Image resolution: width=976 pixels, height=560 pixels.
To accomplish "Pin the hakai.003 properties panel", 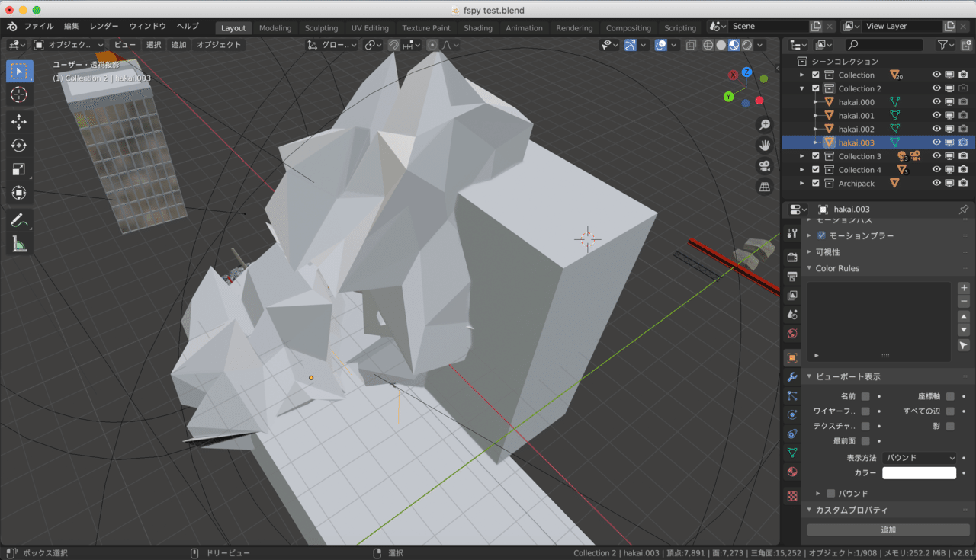I will (963, 209).
